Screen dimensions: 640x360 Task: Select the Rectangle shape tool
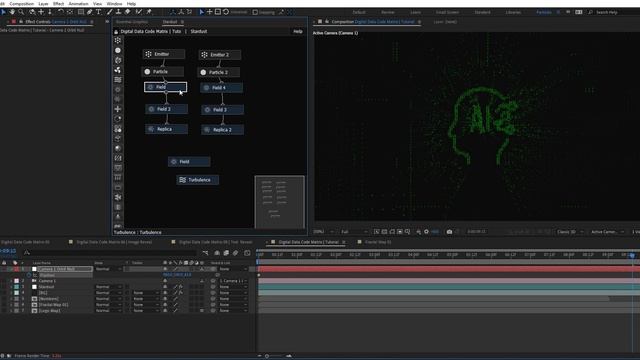pos(81,12)
